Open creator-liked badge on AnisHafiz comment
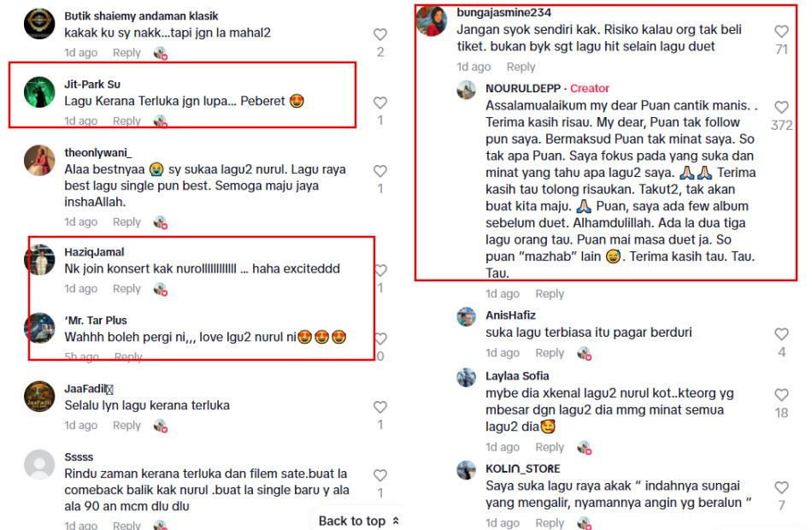Viewport: 812px width, 530px height. pyautogui.click(x=584, y=354)
